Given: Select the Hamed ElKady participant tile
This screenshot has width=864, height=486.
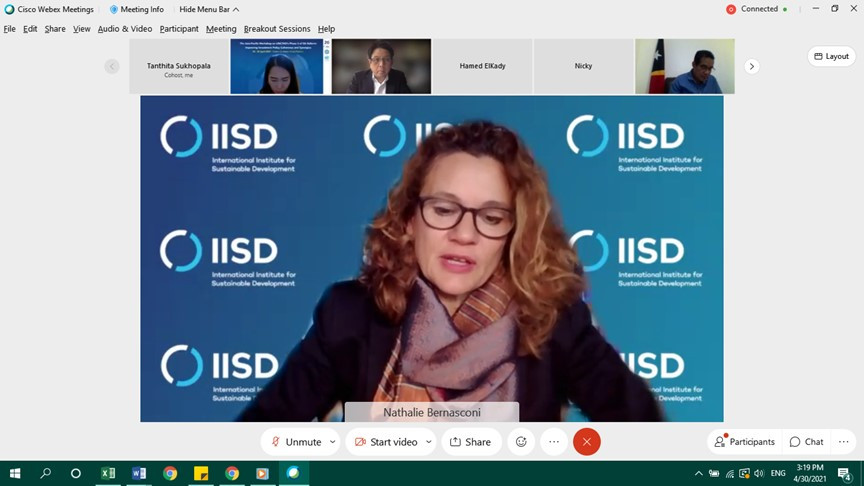Looking at the screenshot, I should tap(483, 66).
